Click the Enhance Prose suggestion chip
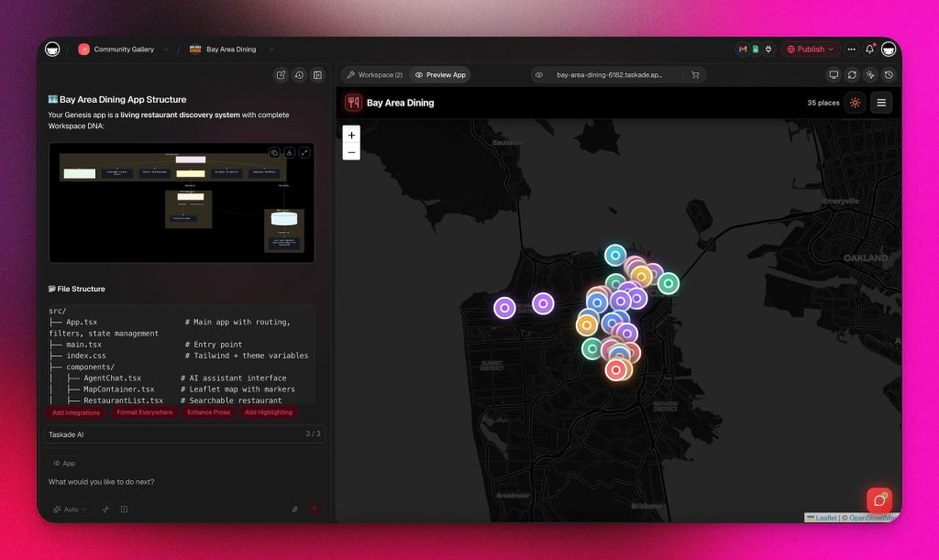Image resolution: width=939 pixels, height=560 pixels. pos(208,412)
